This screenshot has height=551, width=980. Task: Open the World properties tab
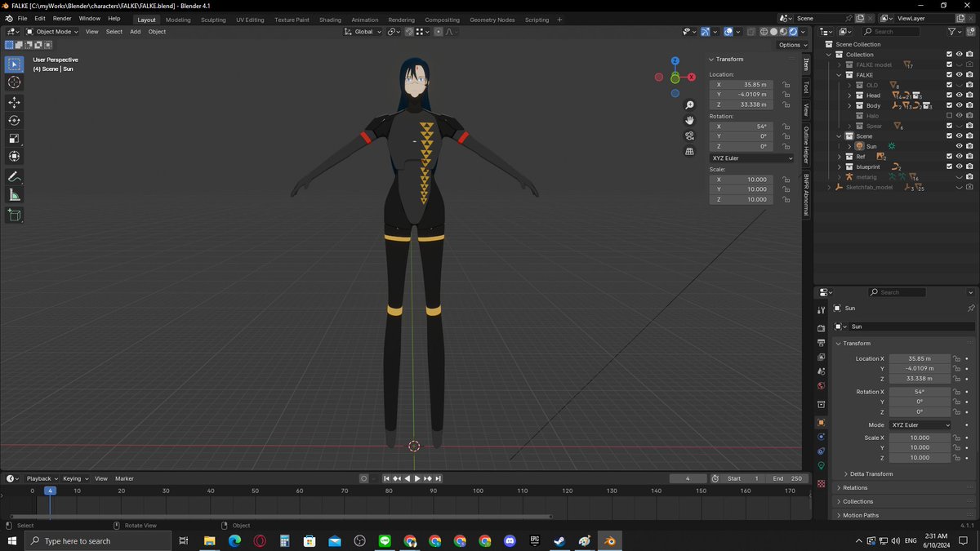821,386
